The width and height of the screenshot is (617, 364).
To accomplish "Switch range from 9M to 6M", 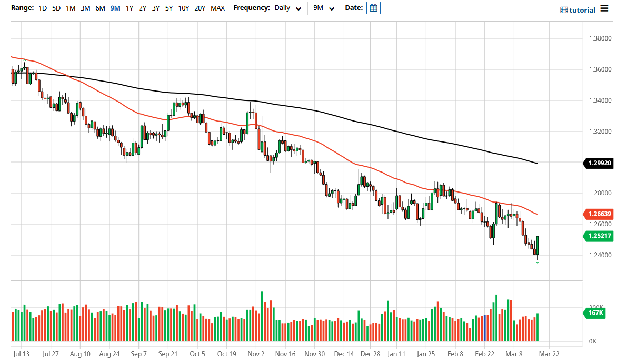I will tap(100, 8).
